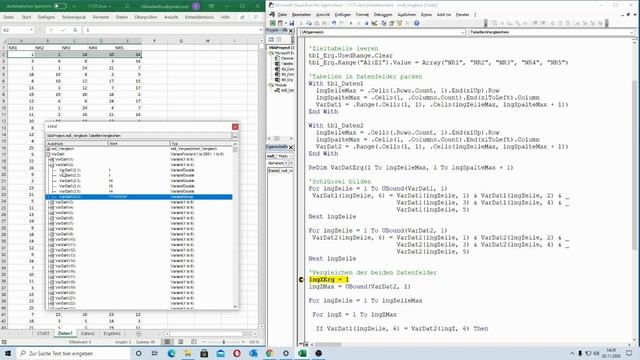
Task: Switch Excel to Page Break Preview in status bar
Action: pos(194,342)
